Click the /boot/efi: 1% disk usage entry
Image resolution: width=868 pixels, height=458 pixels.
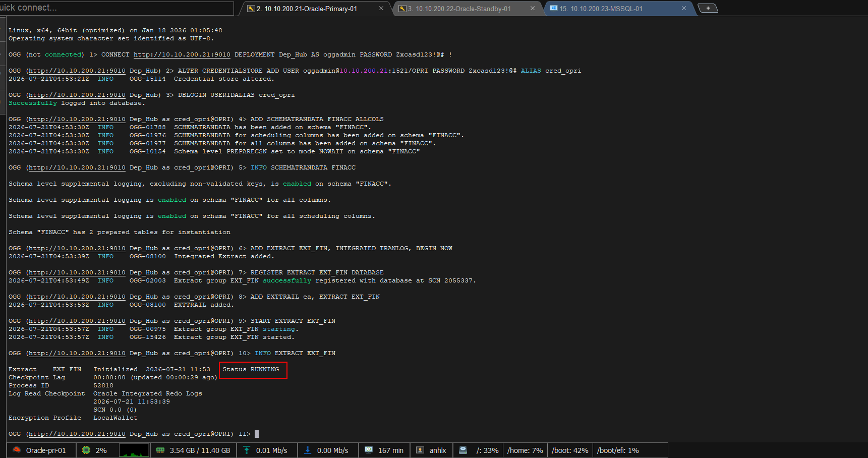point(618,450)
